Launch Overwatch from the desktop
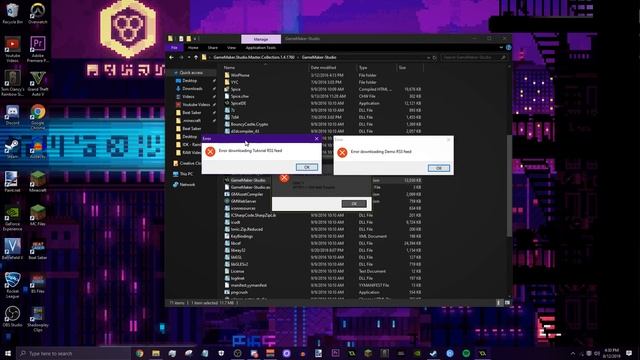The image size is (640, 360). (38, 13)
